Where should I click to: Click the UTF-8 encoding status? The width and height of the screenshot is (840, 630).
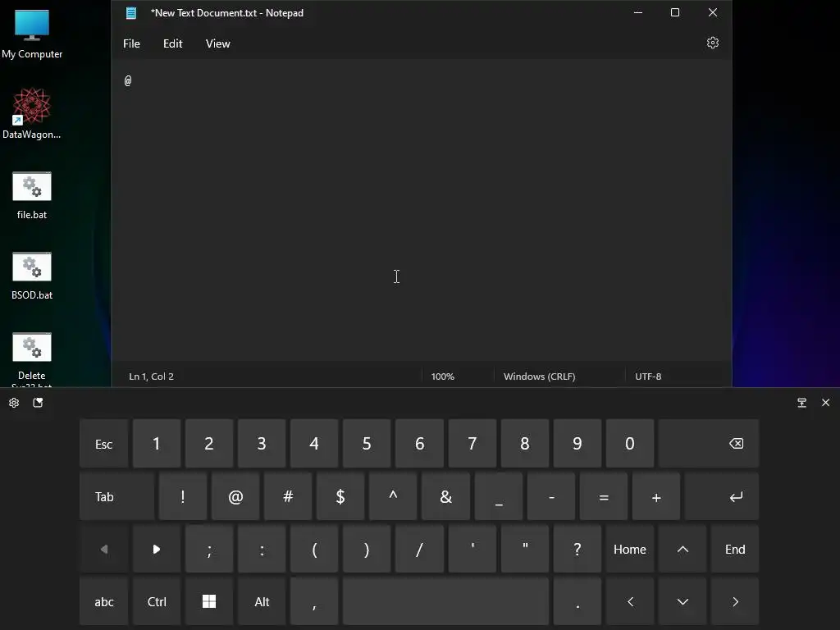point(648,377)
